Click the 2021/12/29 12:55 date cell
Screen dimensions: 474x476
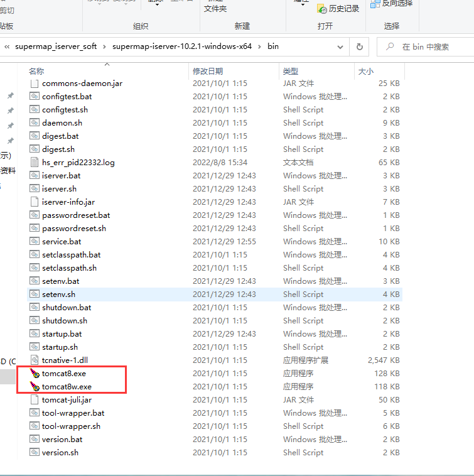pyautogui.click(x=224, y=242)
